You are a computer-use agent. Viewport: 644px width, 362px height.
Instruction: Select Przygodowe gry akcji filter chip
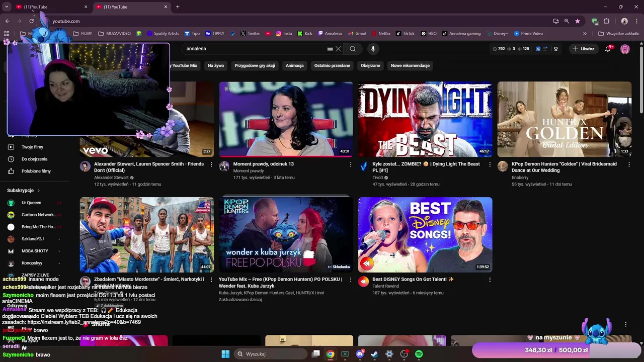pyautogui.click(x=255, y=65)
